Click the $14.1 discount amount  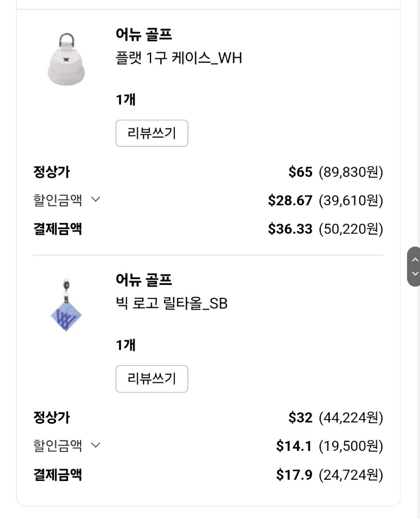click(x=294, y=446)
